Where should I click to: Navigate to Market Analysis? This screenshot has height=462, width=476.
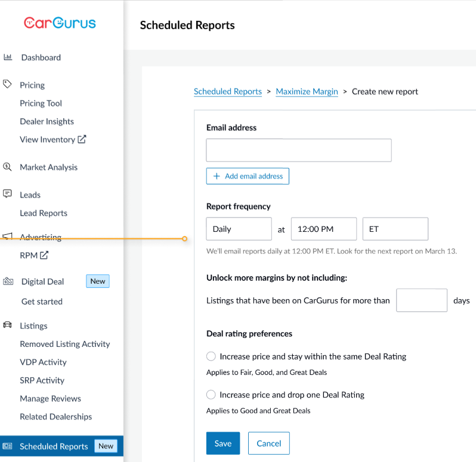(48, 167)
